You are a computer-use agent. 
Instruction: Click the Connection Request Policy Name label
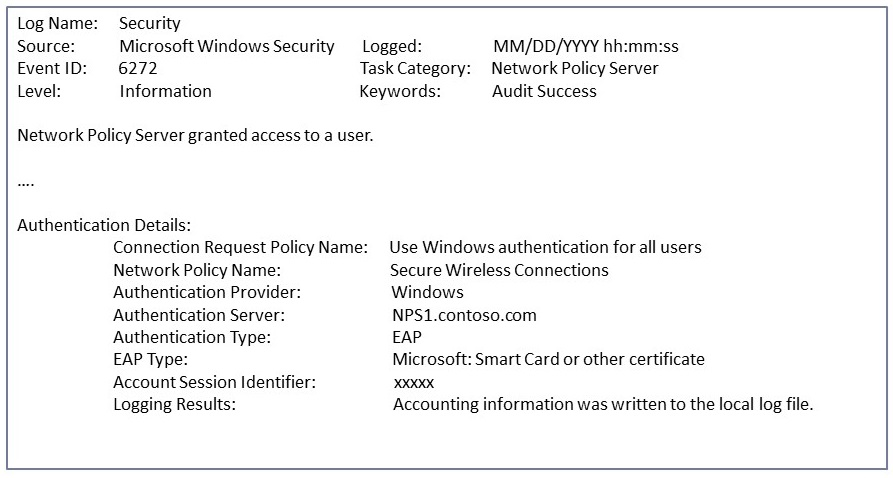[x=240, y=247]
